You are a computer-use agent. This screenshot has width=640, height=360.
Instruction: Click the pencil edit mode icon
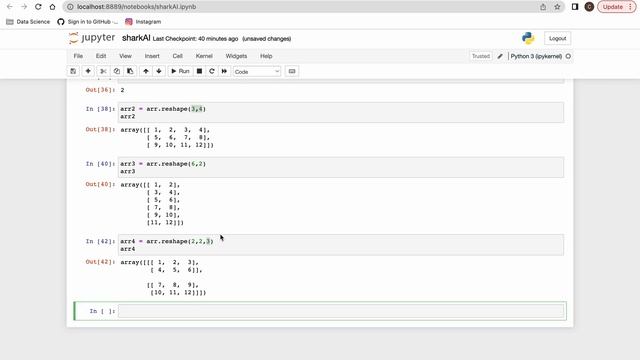pos(500,56)
